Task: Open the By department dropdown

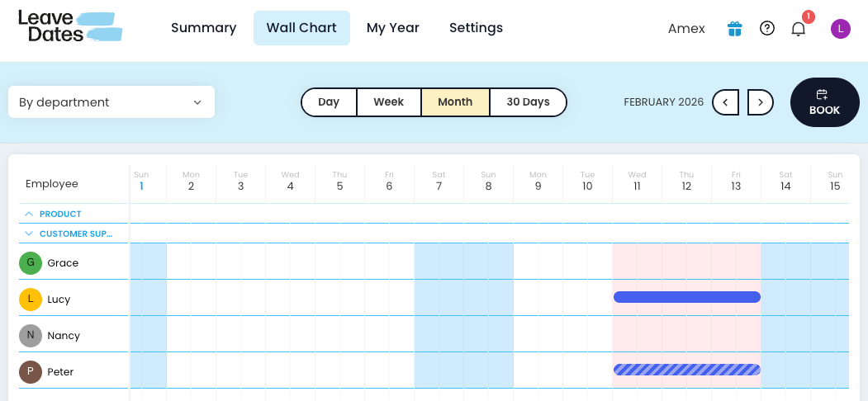Action: click(x=111, y=102)
